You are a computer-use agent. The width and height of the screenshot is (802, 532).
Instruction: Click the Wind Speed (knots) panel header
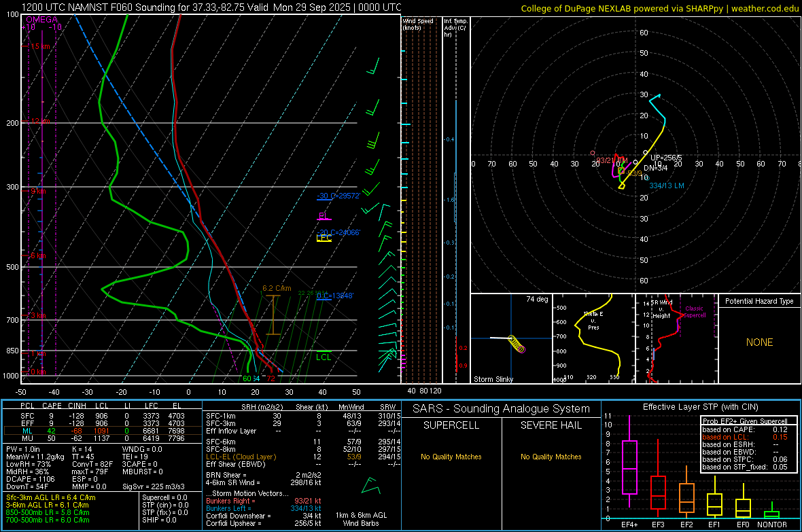(x=418, y=24)
